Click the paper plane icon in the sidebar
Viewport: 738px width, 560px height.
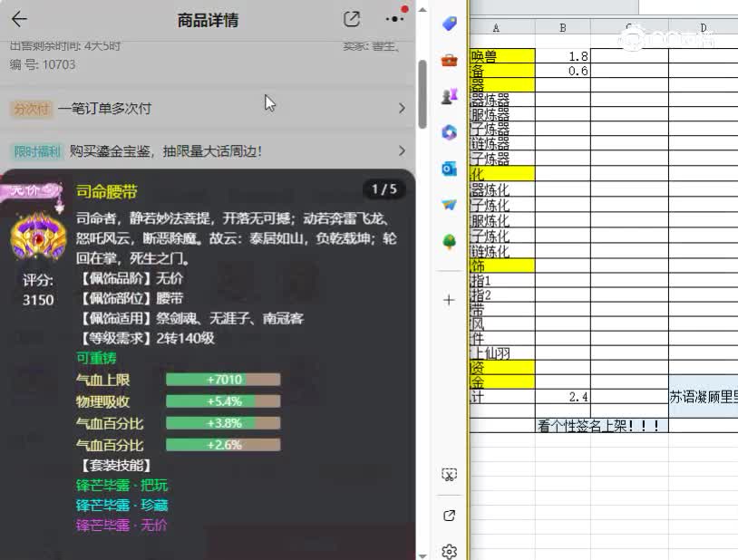click(x=448, y=205)
